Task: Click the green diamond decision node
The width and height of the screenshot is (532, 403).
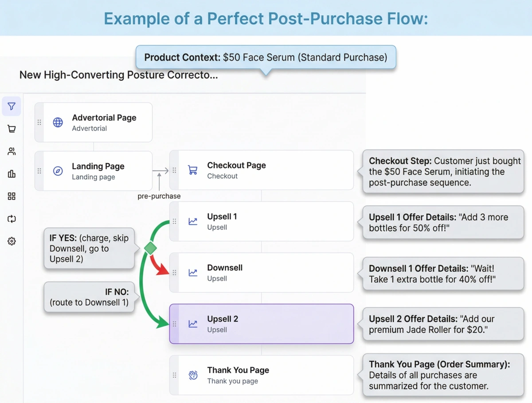Action: [x=151, y=248]
